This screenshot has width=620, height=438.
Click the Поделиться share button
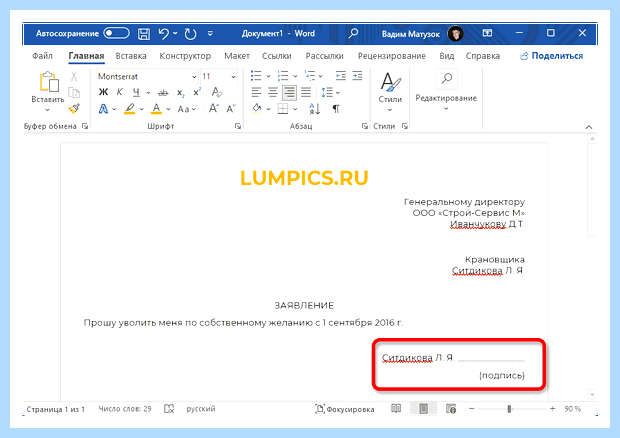pyautogui.click(x=551, y=56)
